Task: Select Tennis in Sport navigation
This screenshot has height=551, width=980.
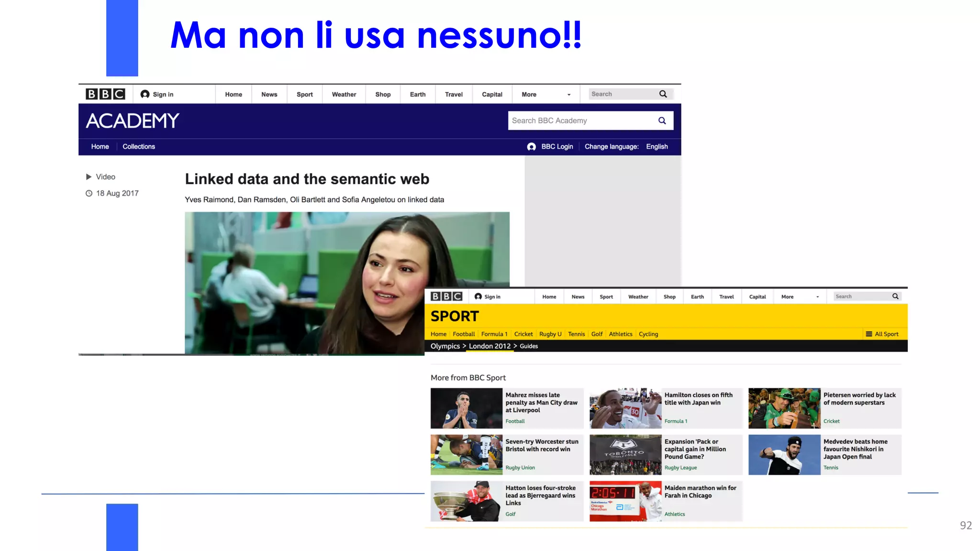Action: coord(576,334)
